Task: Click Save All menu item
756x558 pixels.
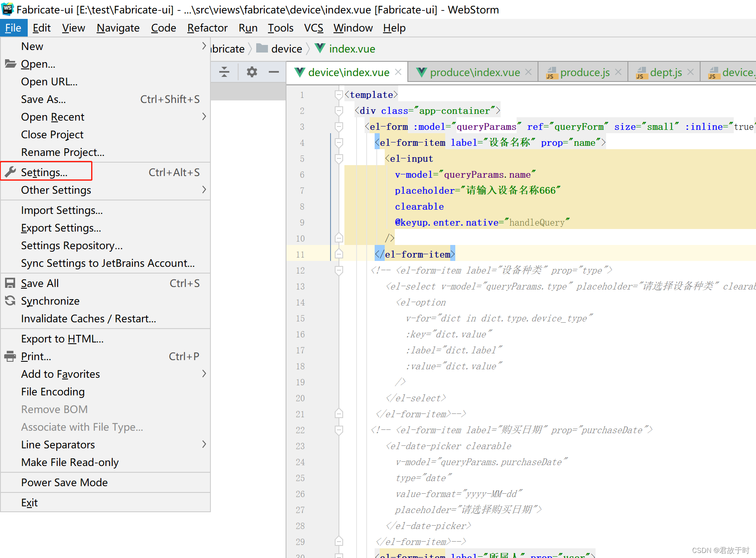Action: click(x=105, y=283)
